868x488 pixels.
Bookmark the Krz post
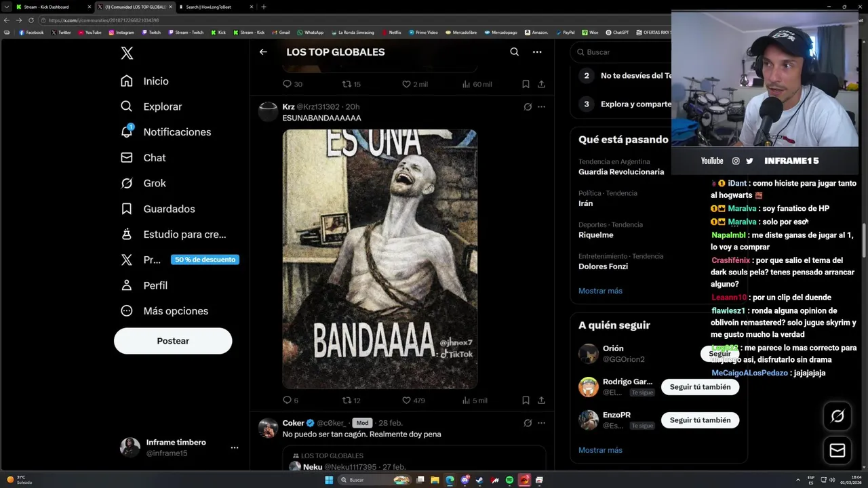click(x=526, y=400)
